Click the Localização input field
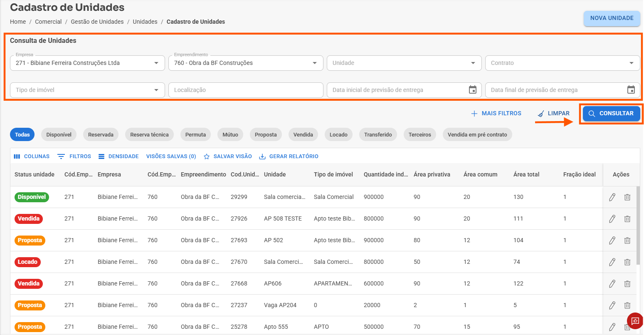 (x=246, y=90)
